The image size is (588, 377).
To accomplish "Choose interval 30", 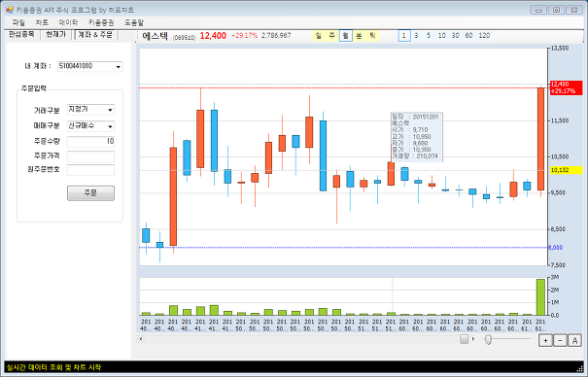I will [455, 36].
